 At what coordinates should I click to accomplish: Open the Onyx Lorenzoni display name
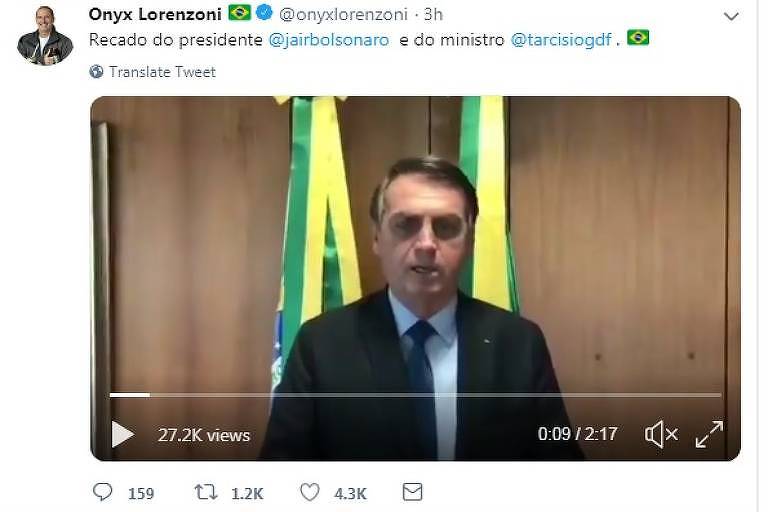click(155, 14)
